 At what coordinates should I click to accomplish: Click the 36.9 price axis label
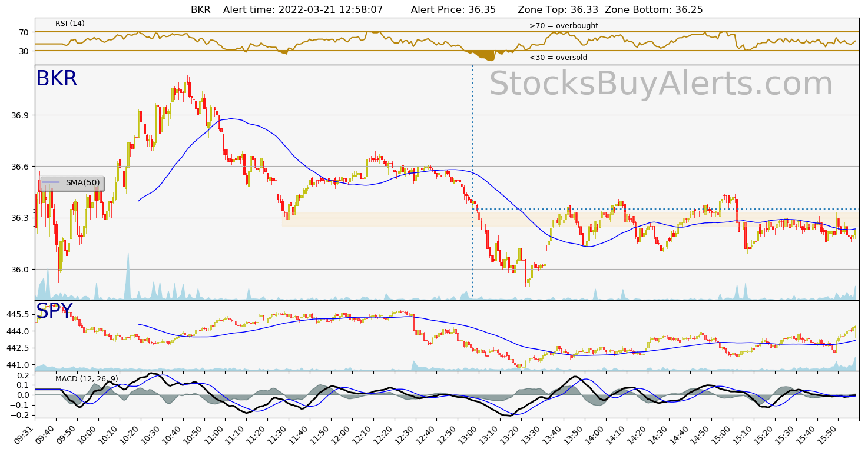click(20, 115)
